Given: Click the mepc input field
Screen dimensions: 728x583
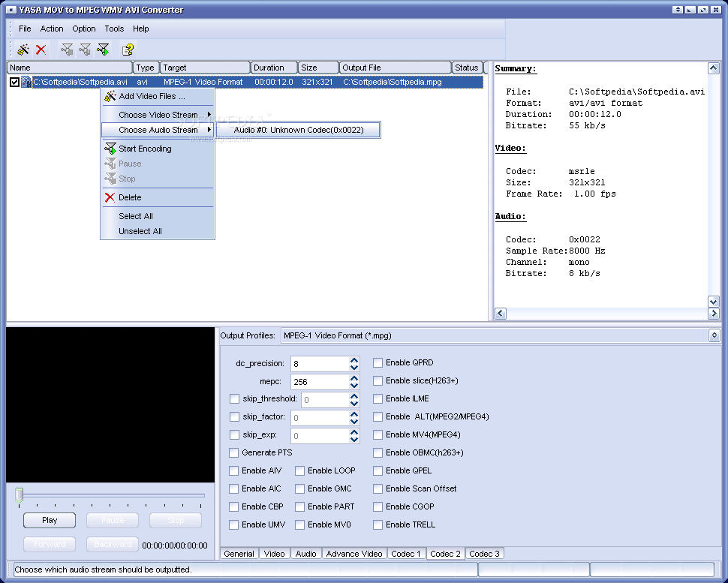Looking at the screenshot, I should pyautogui.click(x=320, y=382).
